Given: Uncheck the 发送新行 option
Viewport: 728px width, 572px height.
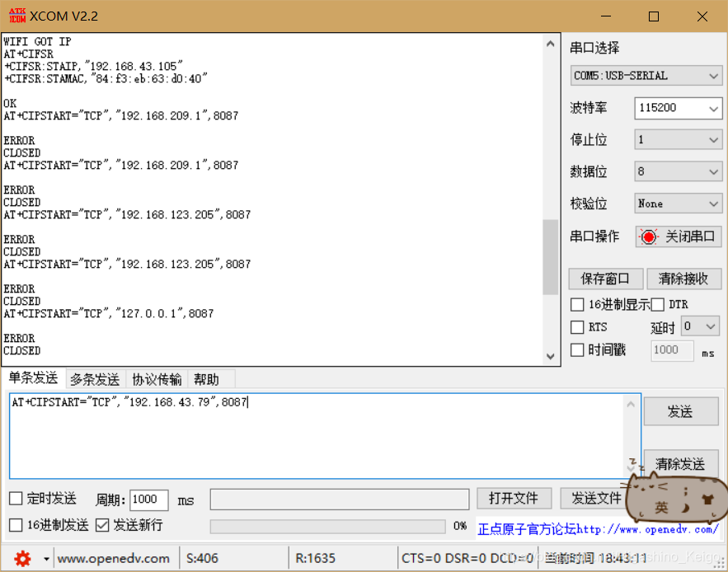Looking at the screenshot, I should point(103,524).
